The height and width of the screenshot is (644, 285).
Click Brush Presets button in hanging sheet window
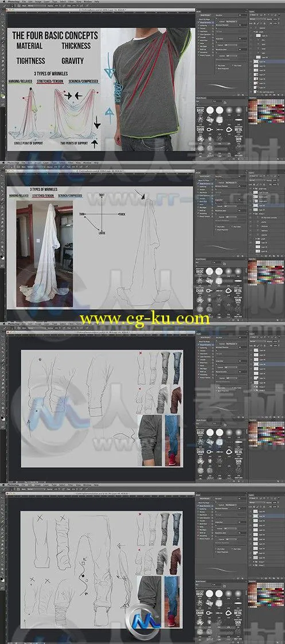[205, 176]
